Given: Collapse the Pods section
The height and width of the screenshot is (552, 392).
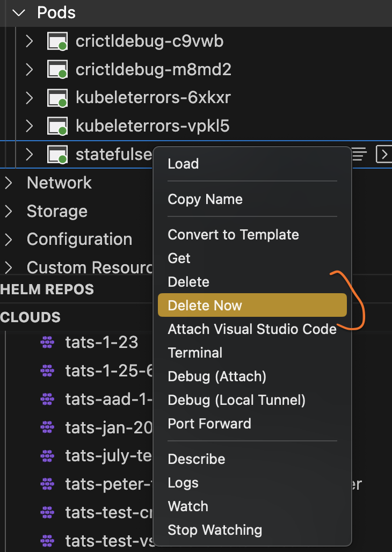Looking at the screenshot, I should [x=18, y=12].
